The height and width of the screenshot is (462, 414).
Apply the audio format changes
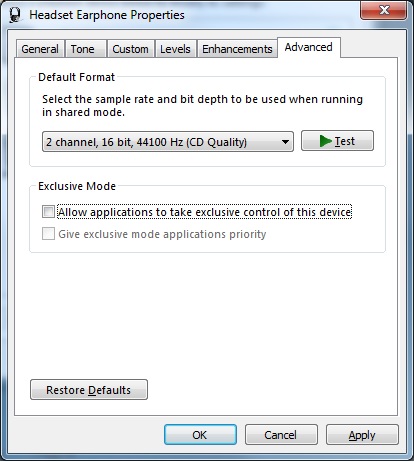[x=362, y=435]
